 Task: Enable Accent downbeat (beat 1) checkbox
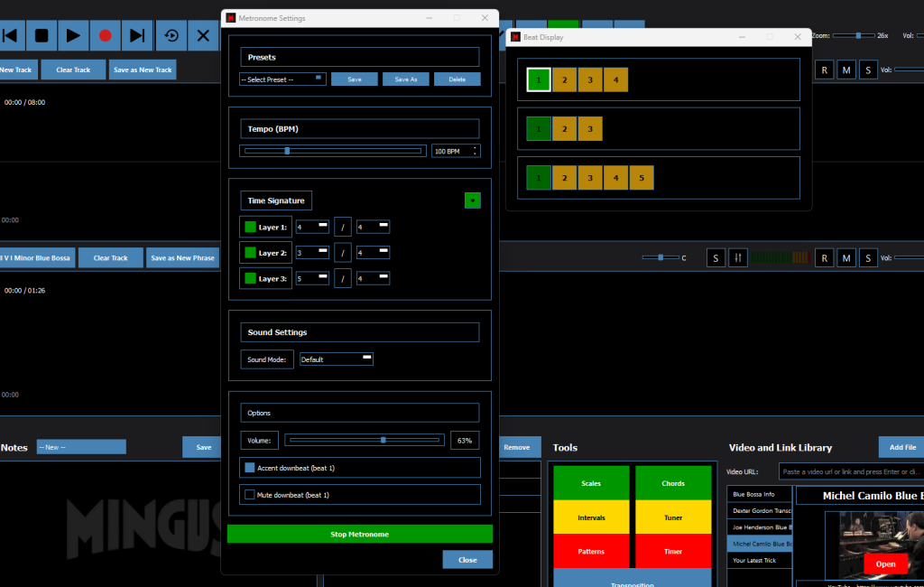250,468
